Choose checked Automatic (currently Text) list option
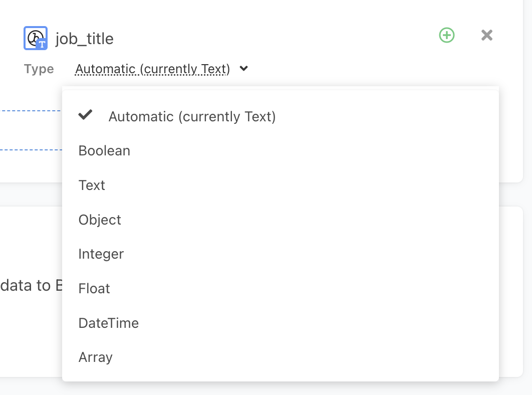Image resolution: width=532 pixels, height=395 pixels. point(192,117)
